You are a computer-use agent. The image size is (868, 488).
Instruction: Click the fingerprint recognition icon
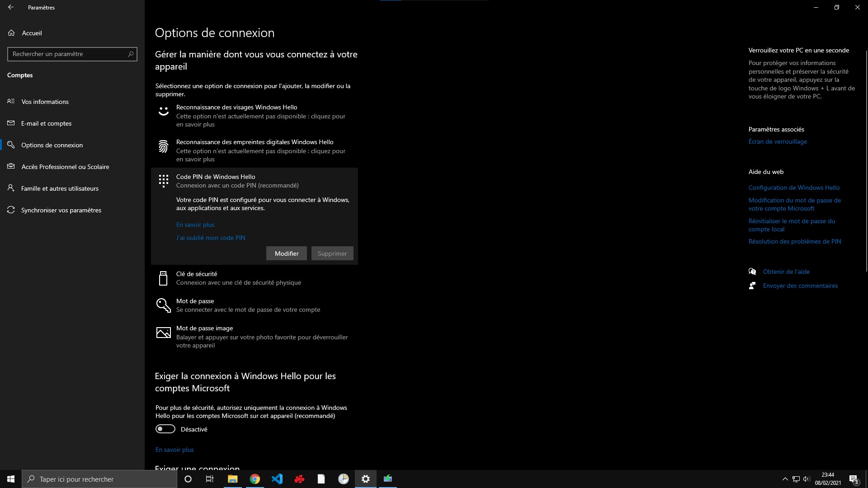pos(163,146)
